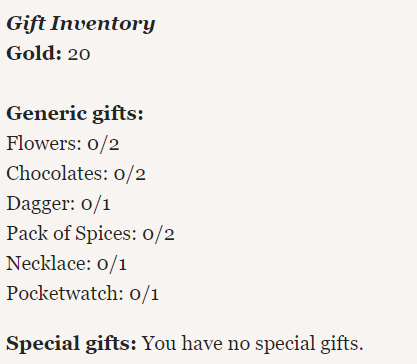Click the Necklace count 0/1

tap(112, 264)
